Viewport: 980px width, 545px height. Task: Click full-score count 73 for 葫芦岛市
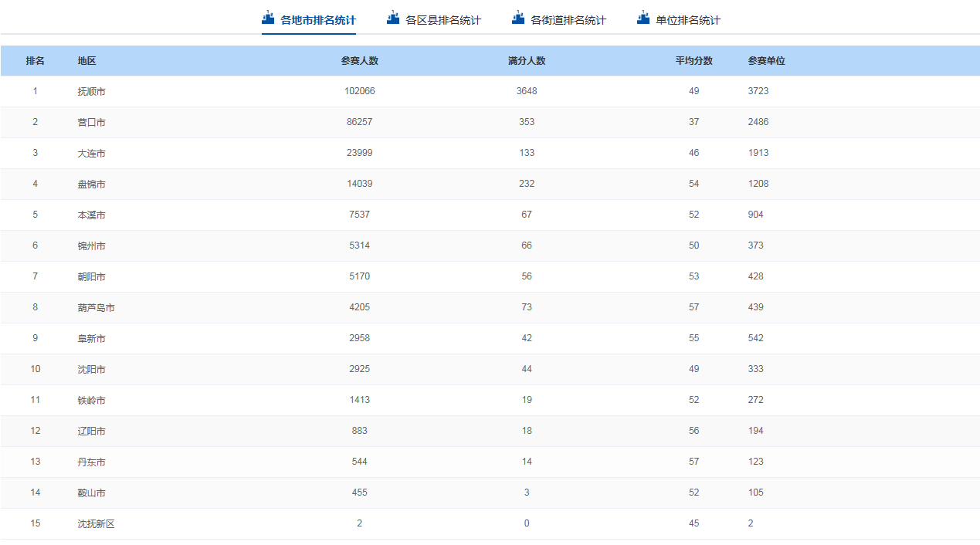[527, 307]
